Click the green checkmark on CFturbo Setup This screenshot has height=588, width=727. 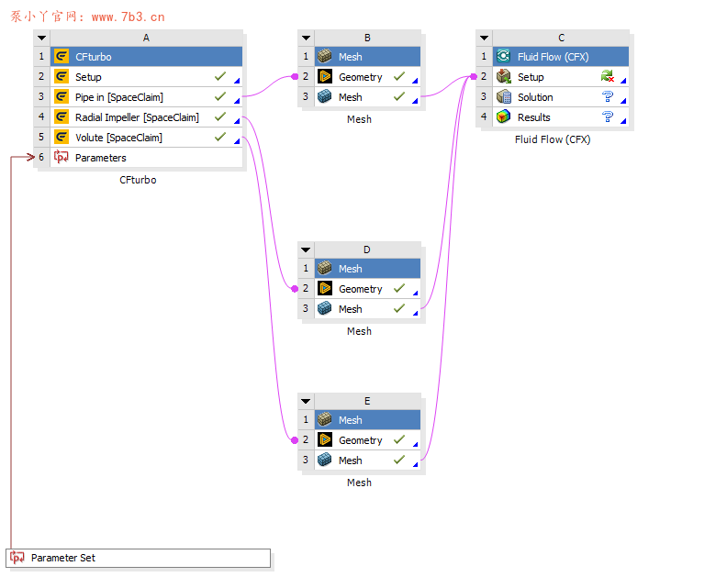click(220, 76)
